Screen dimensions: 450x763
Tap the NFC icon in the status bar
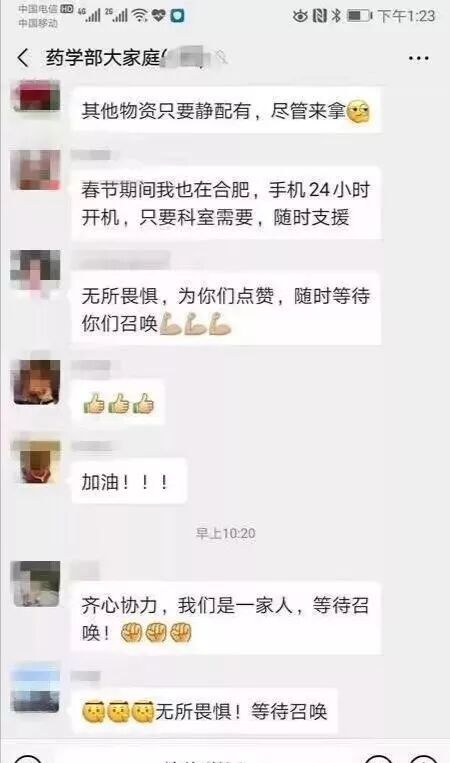[x=320, y=16]
